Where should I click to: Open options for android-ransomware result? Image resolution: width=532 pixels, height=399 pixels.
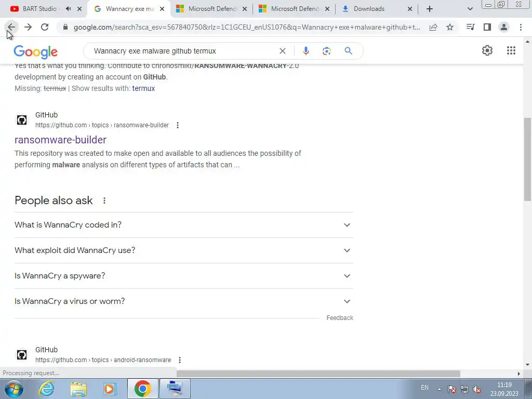click(179, 360)
